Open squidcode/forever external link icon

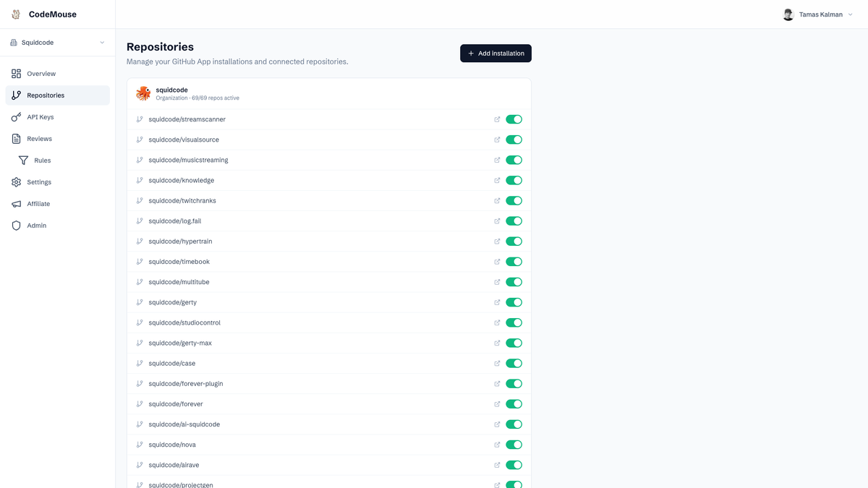pos(497,404)
